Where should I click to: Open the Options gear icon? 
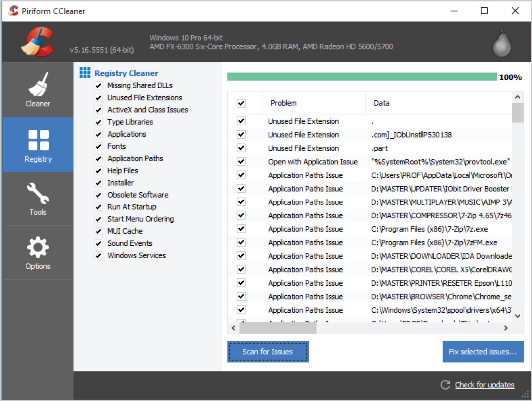38,247
